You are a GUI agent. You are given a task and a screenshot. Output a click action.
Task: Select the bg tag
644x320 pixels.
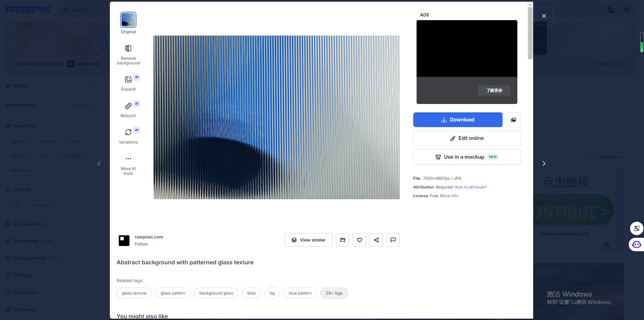tap(272, 293)
